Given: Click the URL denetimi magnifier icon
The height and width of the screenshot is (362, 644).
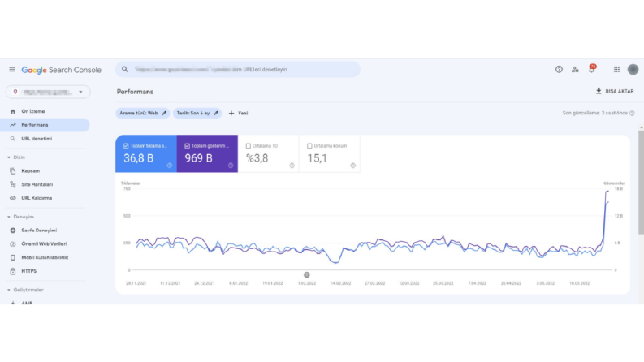Looking at the screenshot, I should tap(13, 139).
